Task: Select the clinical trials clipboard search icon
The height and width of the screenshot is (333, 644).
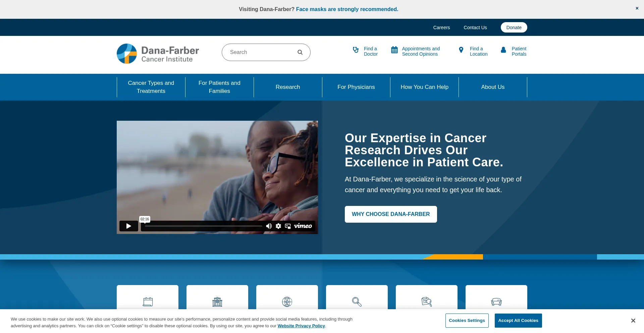Action: pos(426,302)
